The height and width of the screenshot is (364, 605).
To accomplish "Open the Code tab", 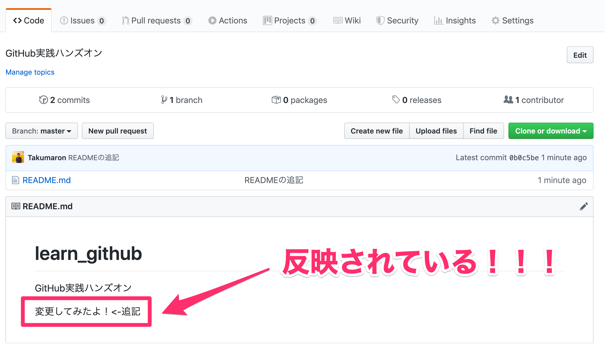I will point(29,20).
